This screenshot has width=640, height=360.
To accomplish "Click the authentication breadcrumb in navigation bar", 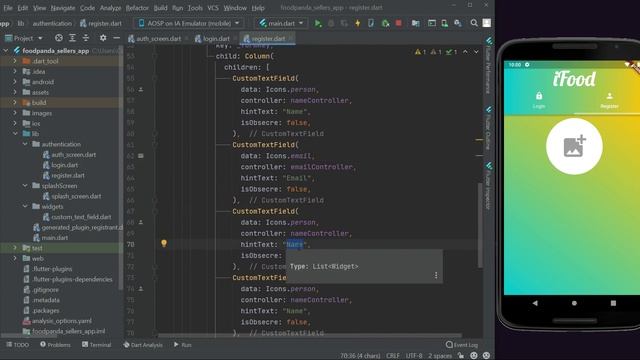I will point(52,23).
